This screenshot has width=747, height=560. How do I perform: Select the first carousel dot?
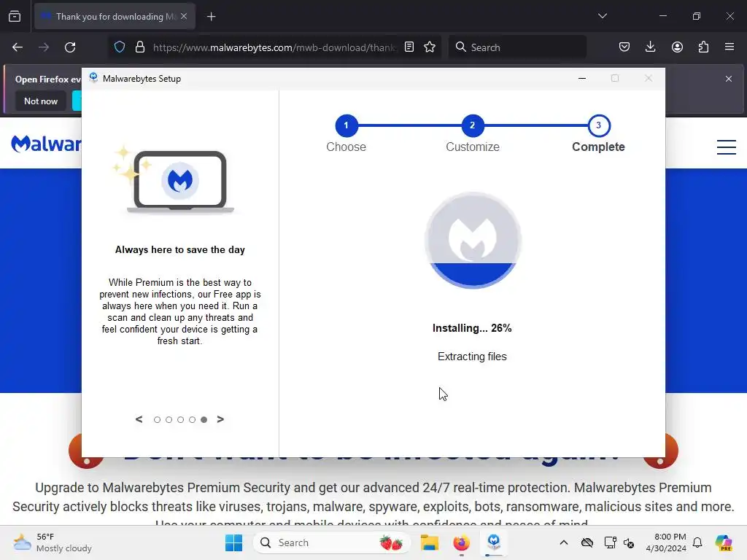click(158, 419)
